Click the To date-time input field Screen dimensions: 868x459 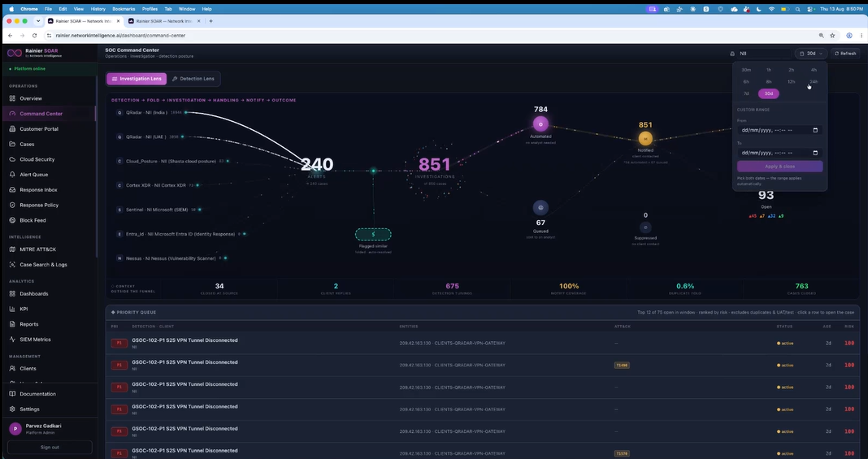tap(779, 153)
